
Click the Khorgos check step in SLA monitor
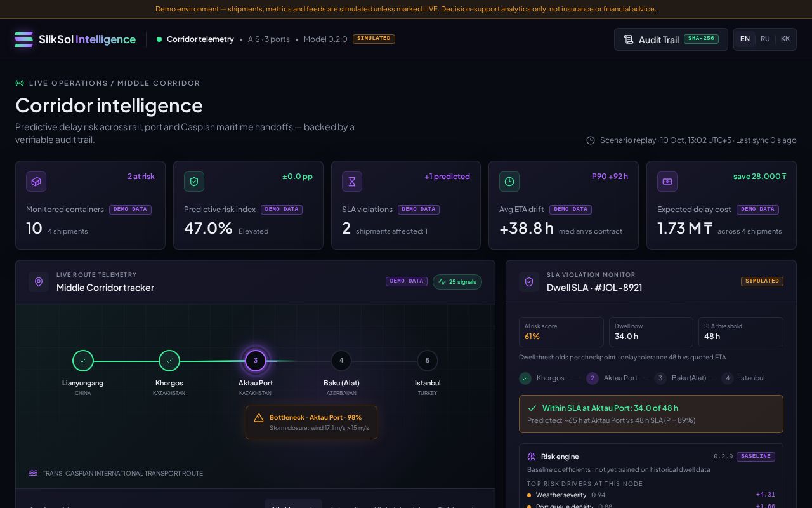coord(542,378)
